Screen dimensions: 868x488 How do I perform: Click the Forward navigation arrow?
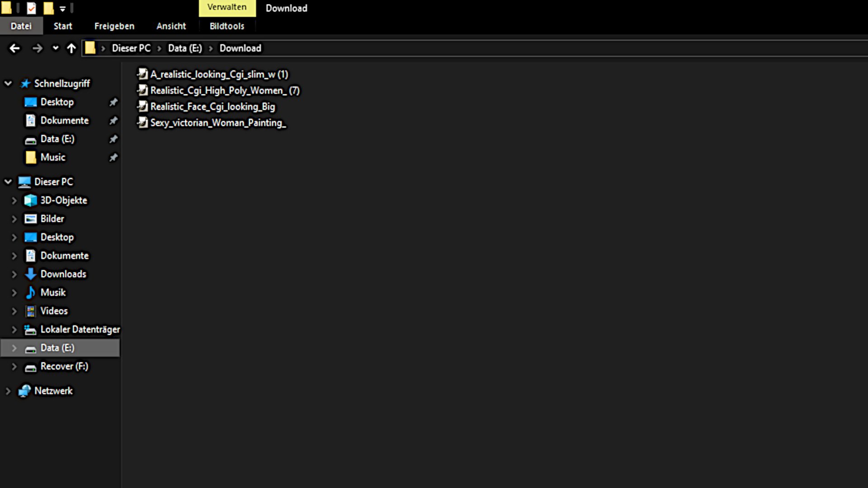(37, 48)
